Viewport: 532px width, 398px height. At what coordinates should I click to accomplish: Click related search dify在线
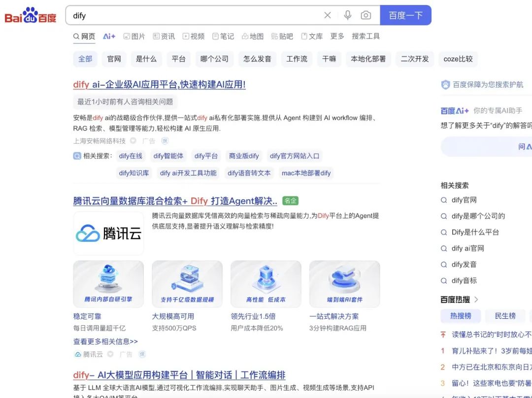131,156
